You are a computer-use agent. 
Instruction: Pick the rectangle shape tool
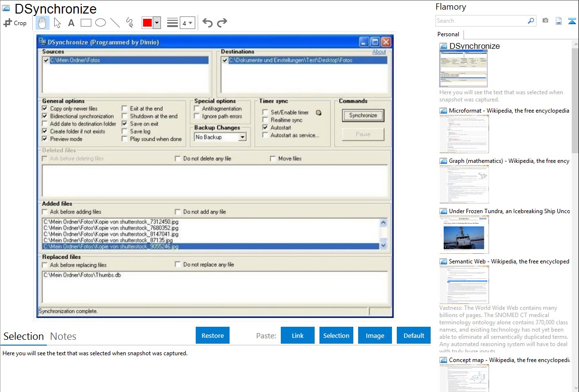86,23
